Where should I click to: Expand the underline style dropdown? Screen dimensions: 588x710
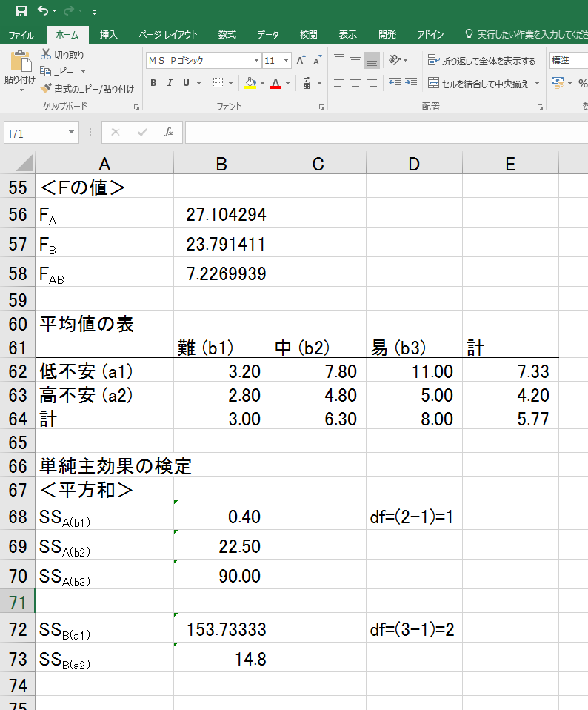point(198,83)
